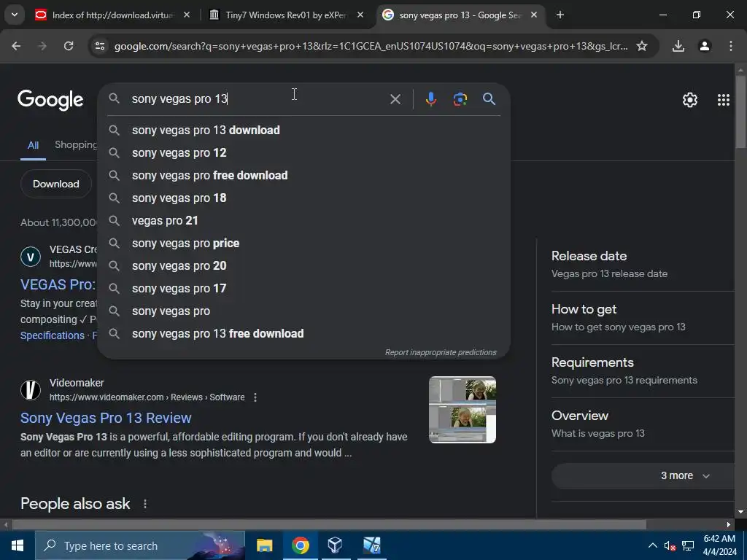Choose suggestion sony vegas pro 20
Screen dimensions: 747x560
[304, 265]
